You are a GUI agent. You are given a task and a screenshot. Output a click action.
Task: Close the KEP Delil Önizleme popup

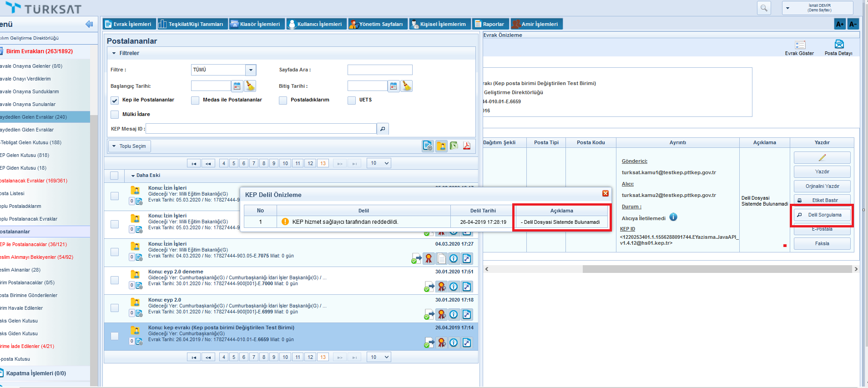coord(605,193)
